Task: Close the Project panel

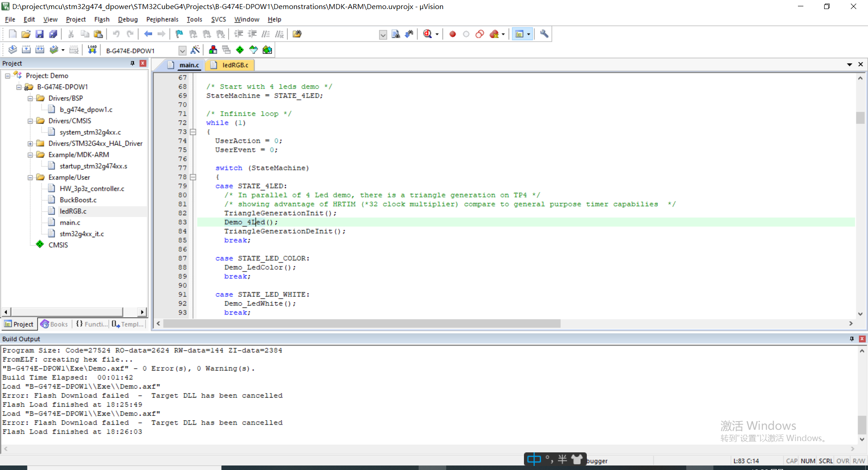Action: (143, 63)
